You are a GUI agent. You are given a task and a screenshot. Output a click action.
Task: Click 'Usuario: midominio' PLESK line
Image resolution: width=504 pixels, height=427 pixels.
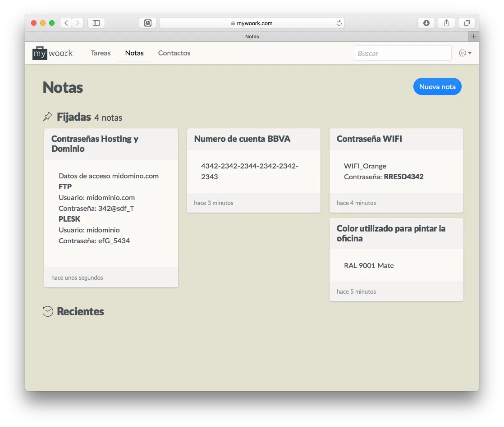(89, 230)
